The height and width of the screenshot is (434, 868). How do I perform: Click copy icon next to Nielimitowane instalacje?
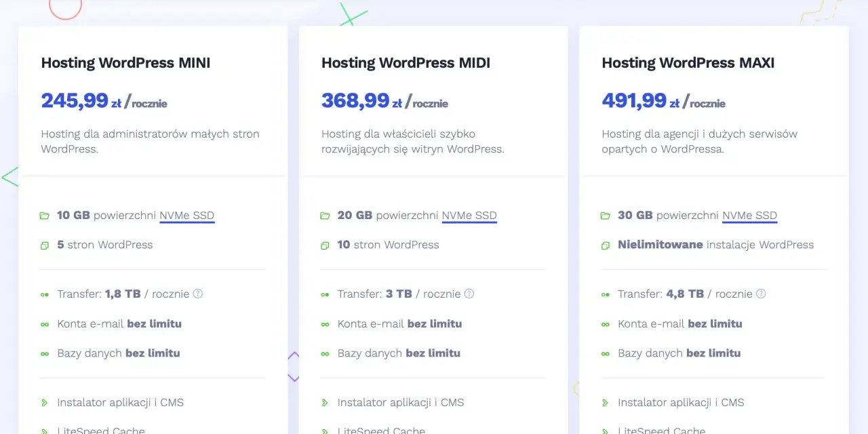(x=605, y=245)
